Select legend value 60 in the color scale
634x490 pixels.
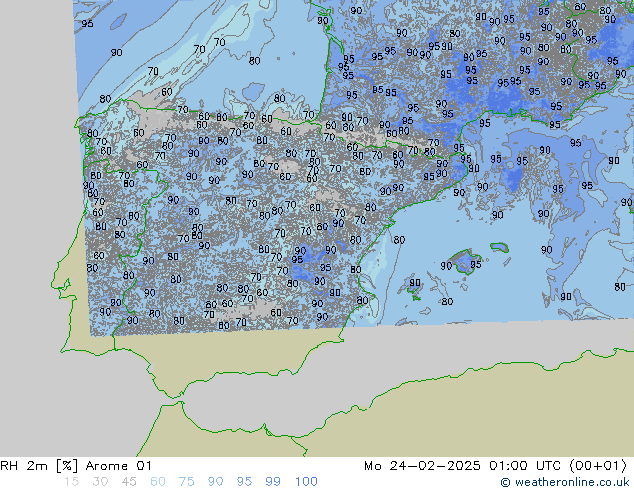coord(158,482)
